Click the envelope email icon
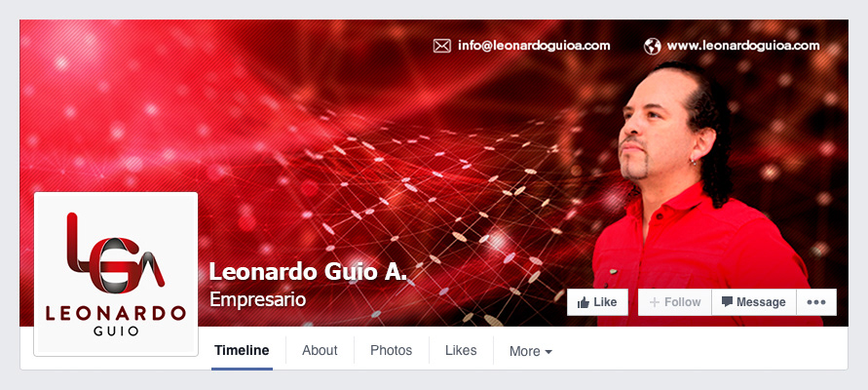Viewport: 868px width, 390px height. point(441,46)
